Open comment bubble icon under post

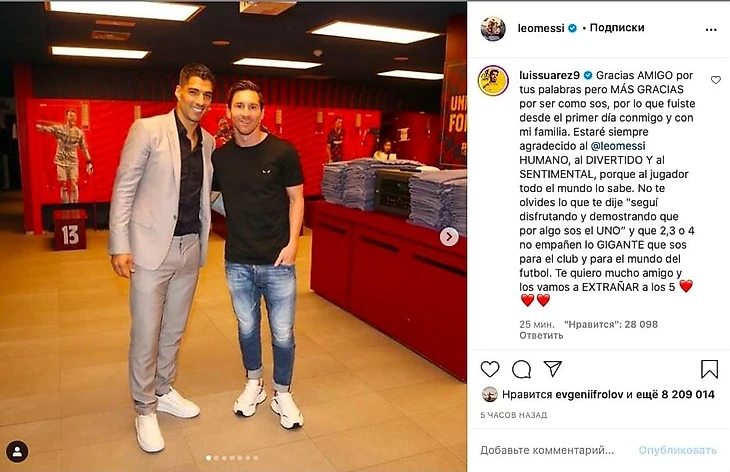[x=521, y=369]
